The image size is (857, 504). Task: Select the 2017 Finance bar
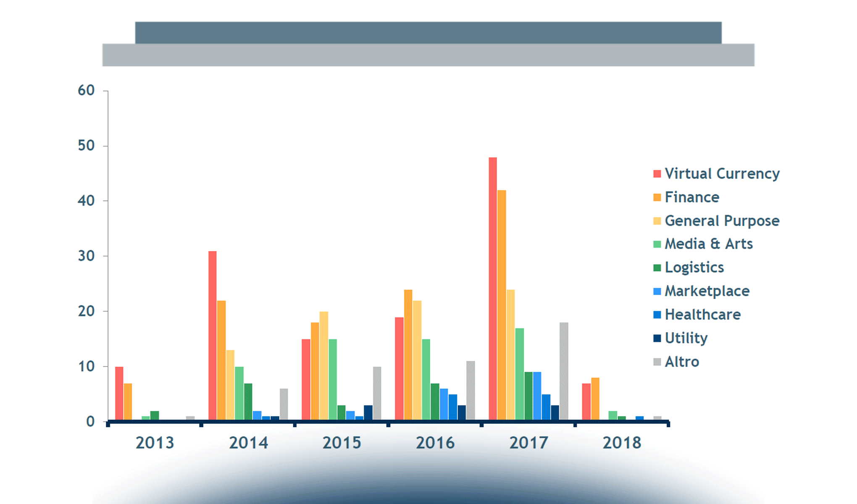pos(502,305)
